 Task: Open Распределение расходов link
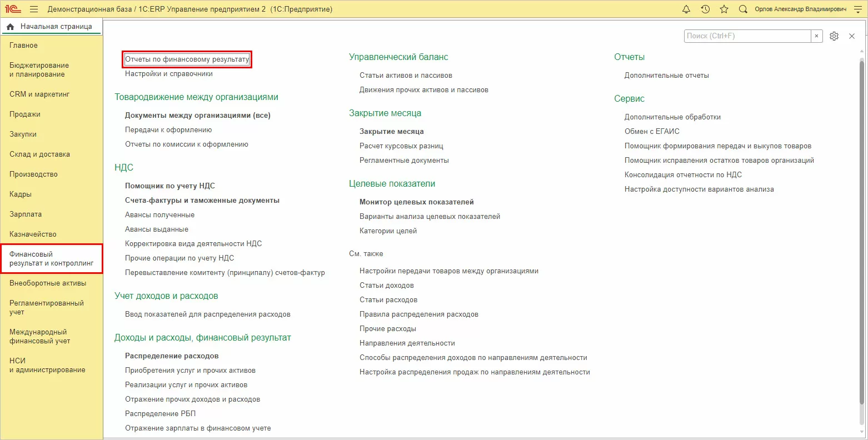point(172,356)
